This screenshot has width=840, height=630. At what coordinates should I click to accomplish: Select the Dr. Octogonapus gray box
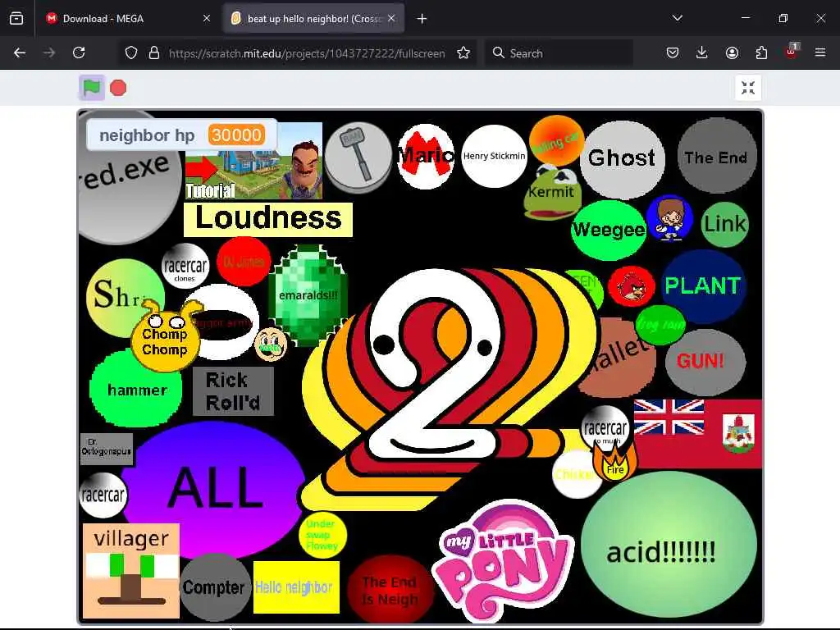106,449
